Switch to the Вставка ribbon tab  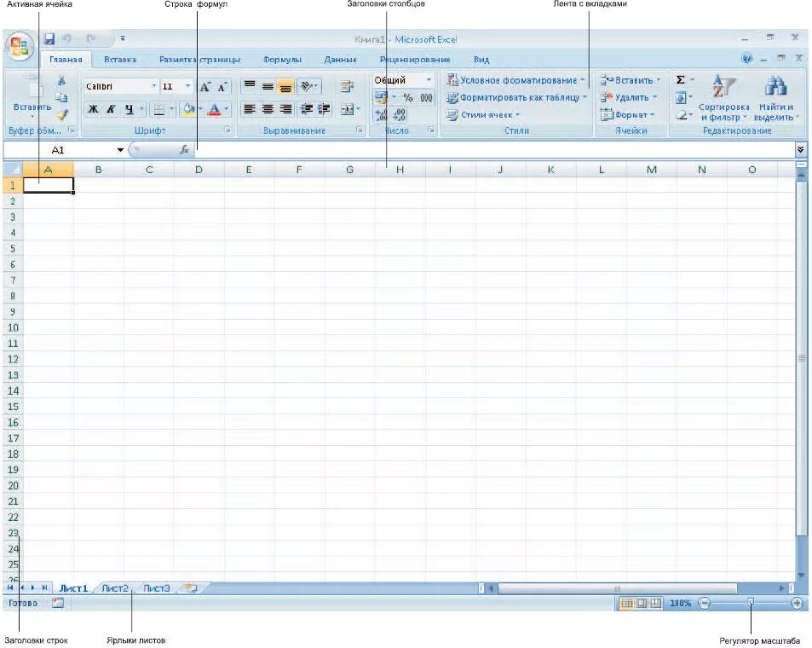120,60
